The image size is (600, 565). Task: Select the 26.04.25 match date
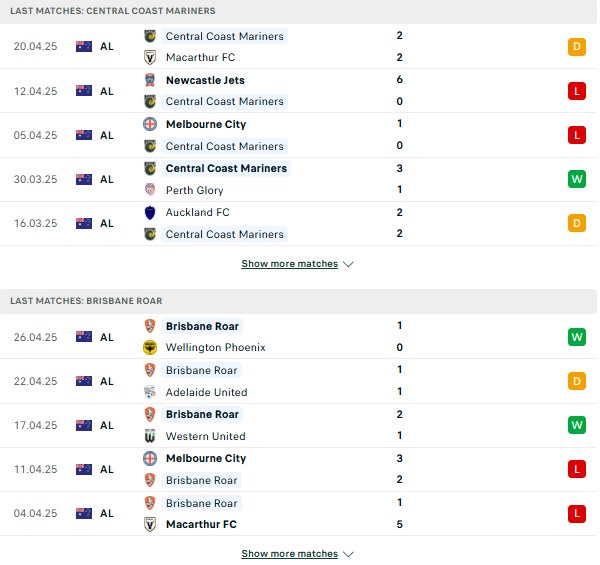tap(35, 337)
